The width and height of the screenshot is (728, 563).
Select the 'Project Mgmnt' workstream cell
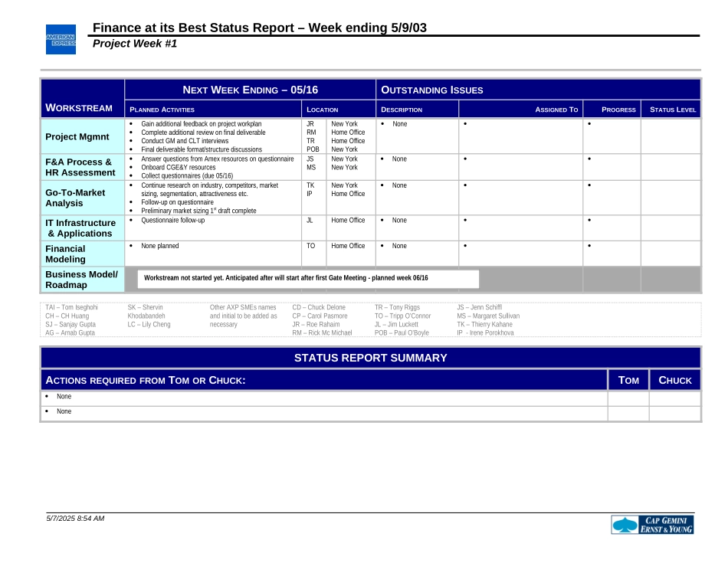tap(83, 136)
